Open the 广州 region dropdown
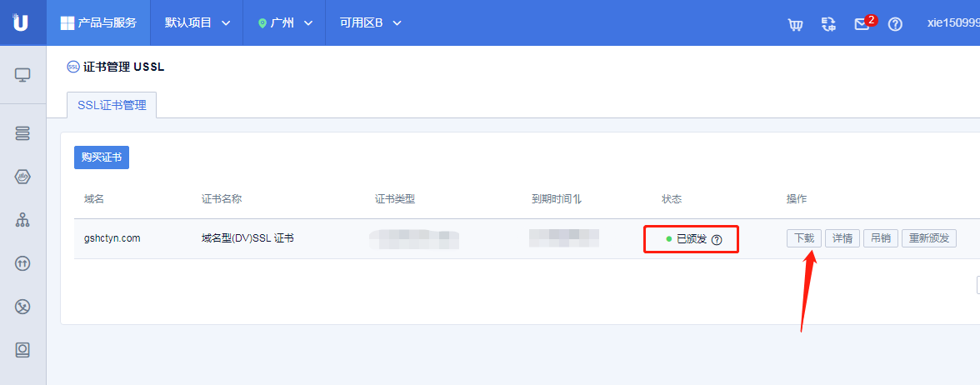The image size is (980, 385). [x=286, y=23]
